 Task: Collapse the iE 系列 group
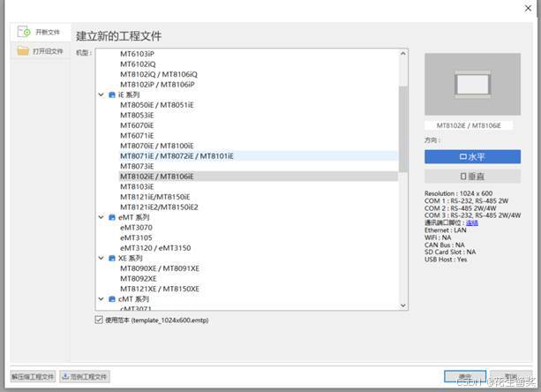(x=101, y=94)
